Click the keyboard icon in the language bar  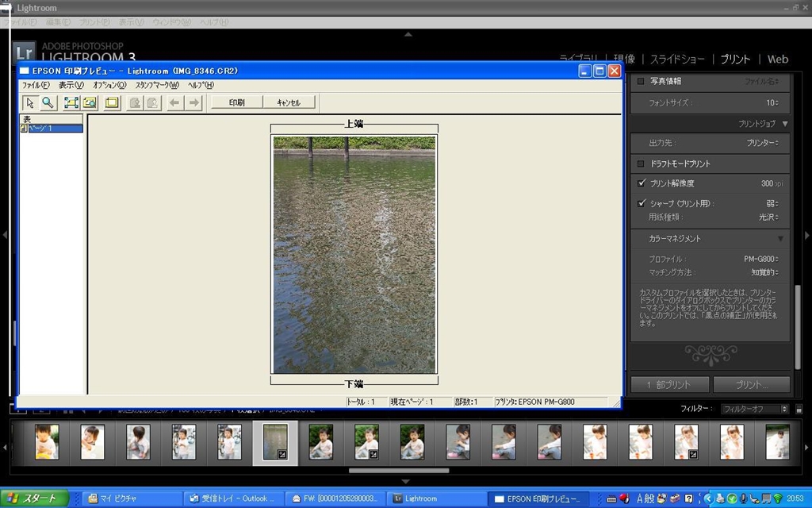point(611,498)
